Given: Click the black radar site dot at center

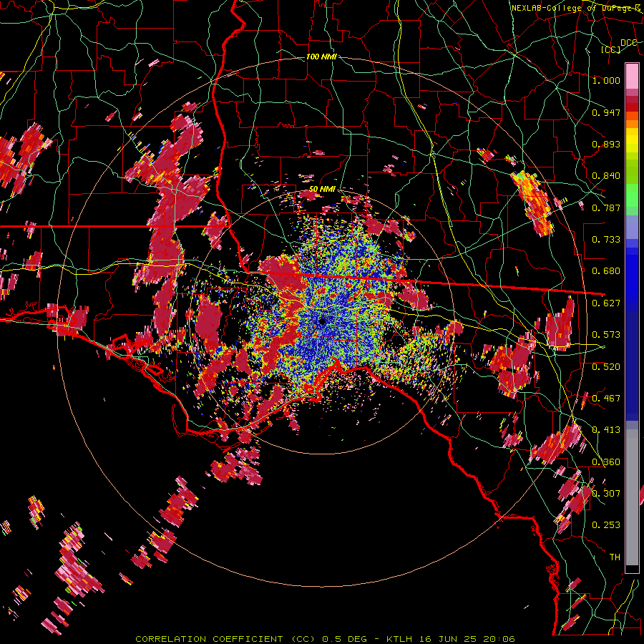Looking at the screenshot, I should click(322, 321).
